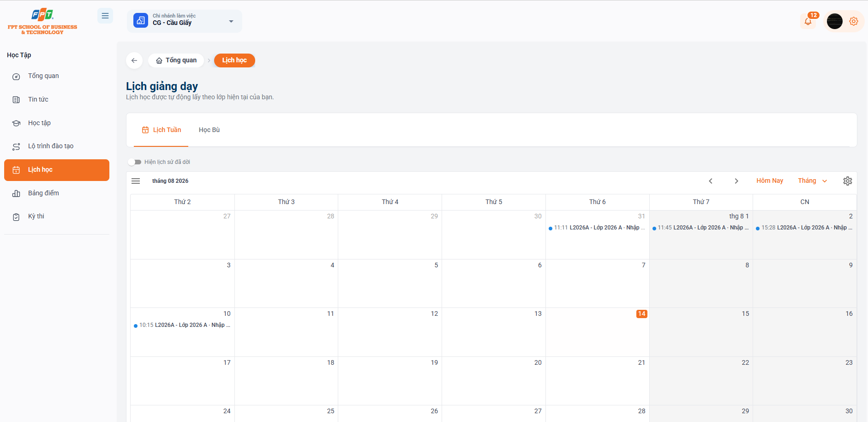
Task: Click the Kỳ thi clipboard icon
Action: click(16, 217)
